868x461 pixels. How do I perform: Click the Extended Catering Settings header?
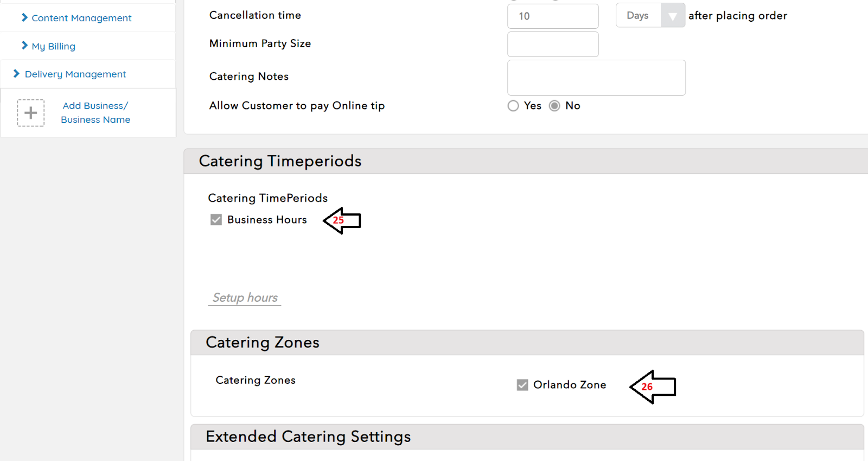click(x=308, y=437)
